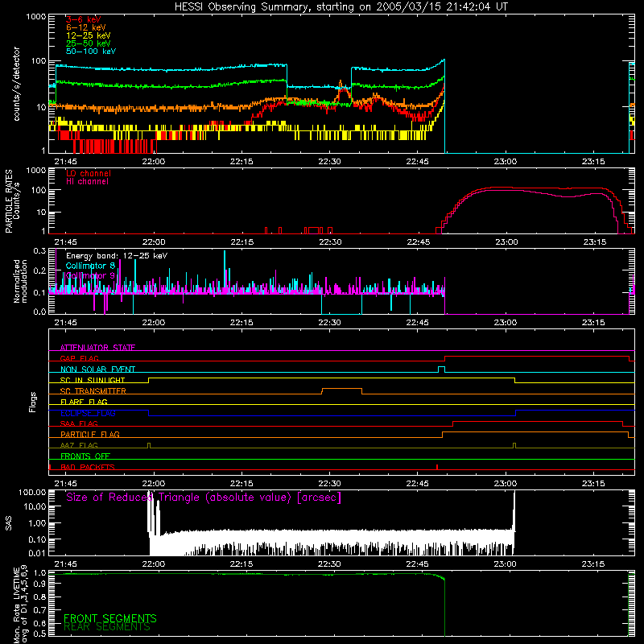Screen dimensions: 644x644
Task: Click the "counts/s/detector" axis label
Action: pyautogui.click(x=16, y=84)
